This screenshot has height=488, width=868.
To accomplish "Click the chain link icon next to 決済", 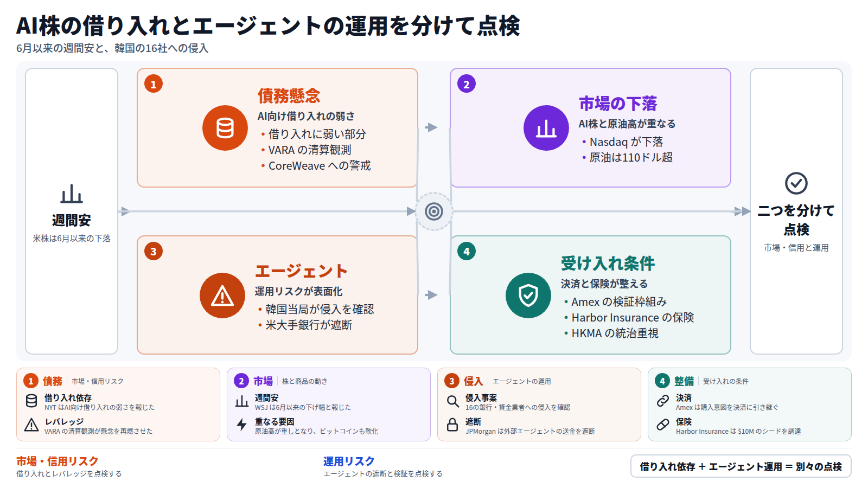I will tap(663, 401).
